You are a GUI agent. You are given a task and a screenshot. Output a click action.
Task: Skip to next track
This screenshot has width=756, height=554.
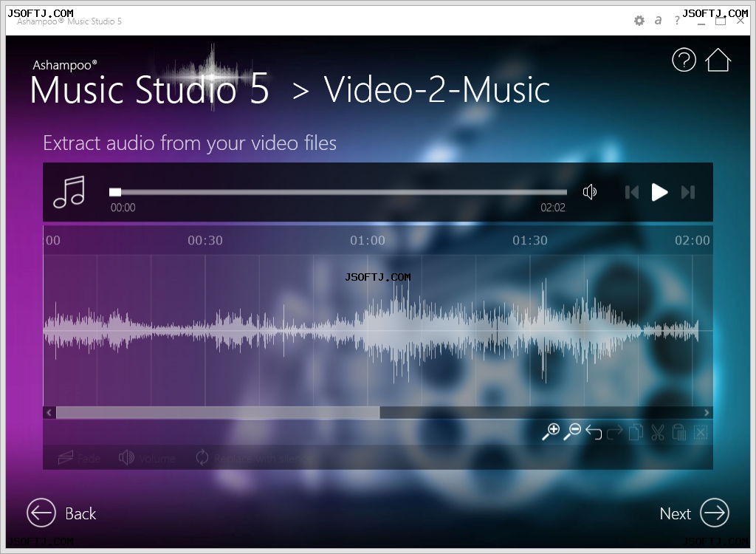click(x=688, y=192)
